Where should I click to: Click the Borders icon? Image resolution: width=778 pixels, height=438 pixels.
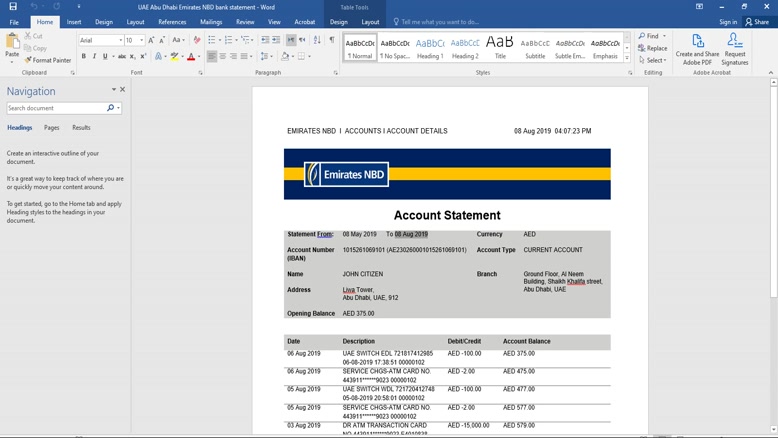point(301,57)
